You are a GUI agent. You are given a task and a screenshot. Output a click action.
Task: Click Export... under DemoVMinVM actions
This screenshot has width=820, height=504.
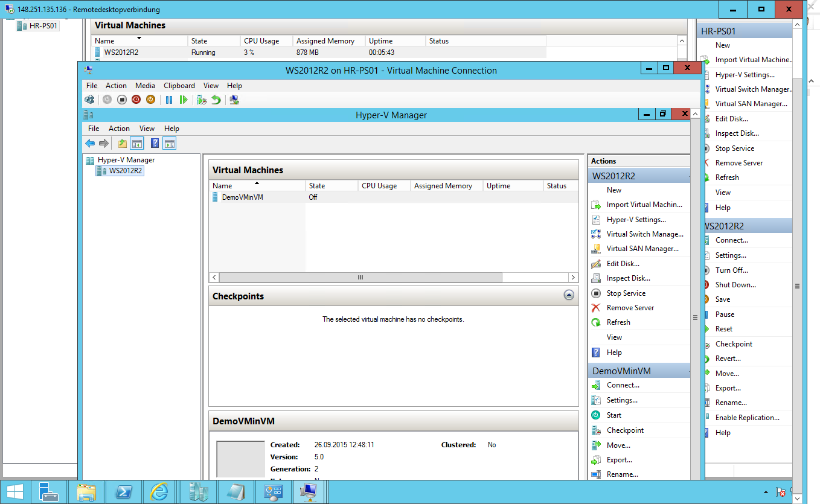(620, 460)
